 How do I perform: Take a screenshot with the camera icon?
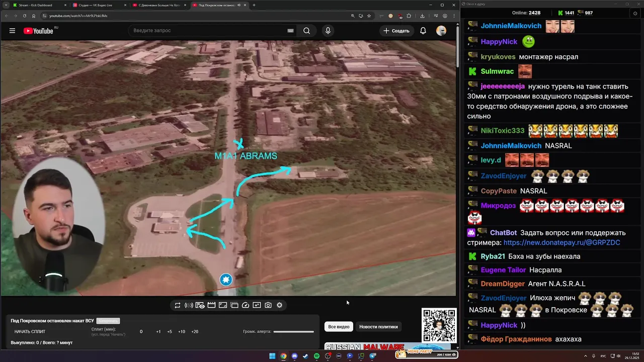coord(268,305)
